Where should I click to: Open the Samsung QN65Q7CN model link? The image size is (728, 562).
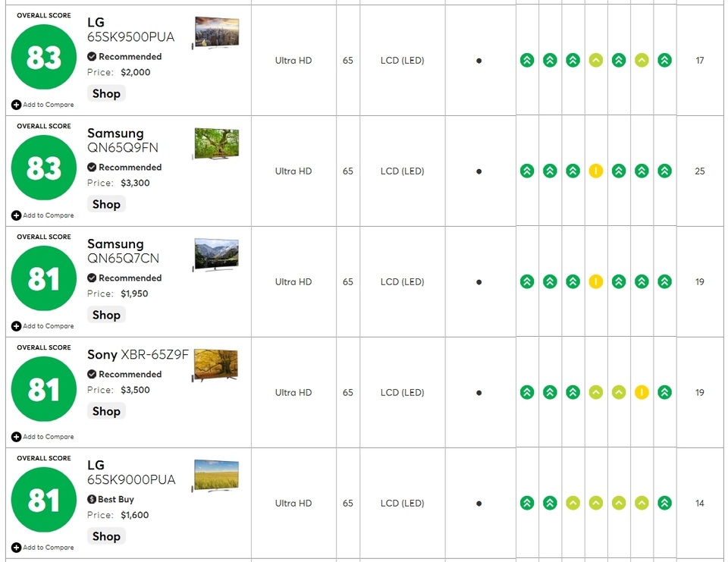pos(123,258)
